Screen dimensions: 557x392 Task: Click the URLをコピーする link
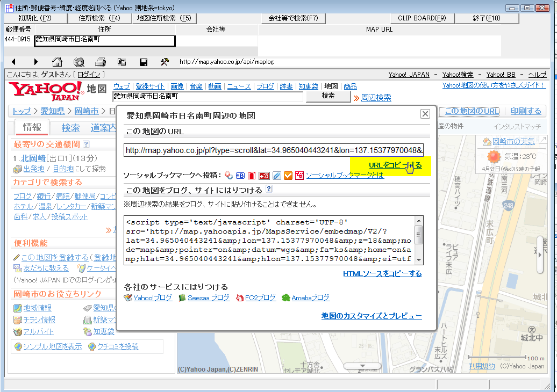pyautogui.click(x=395, y=165)
